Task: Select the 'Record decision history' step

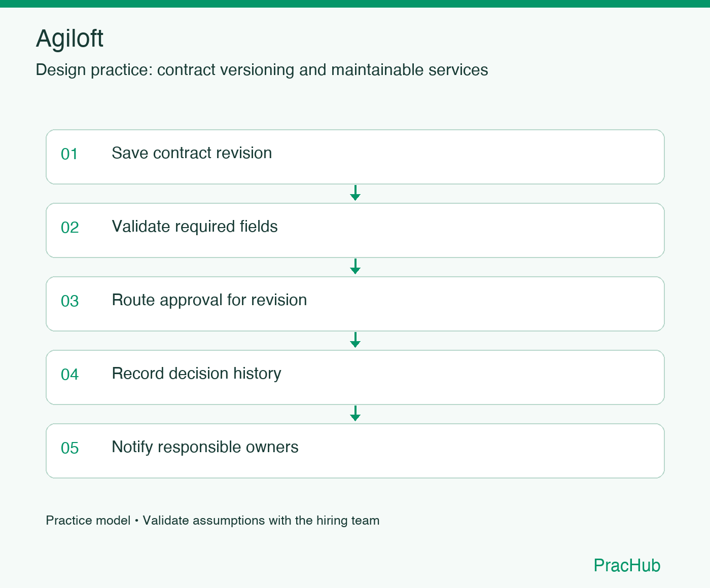Action: click(355, 377)
